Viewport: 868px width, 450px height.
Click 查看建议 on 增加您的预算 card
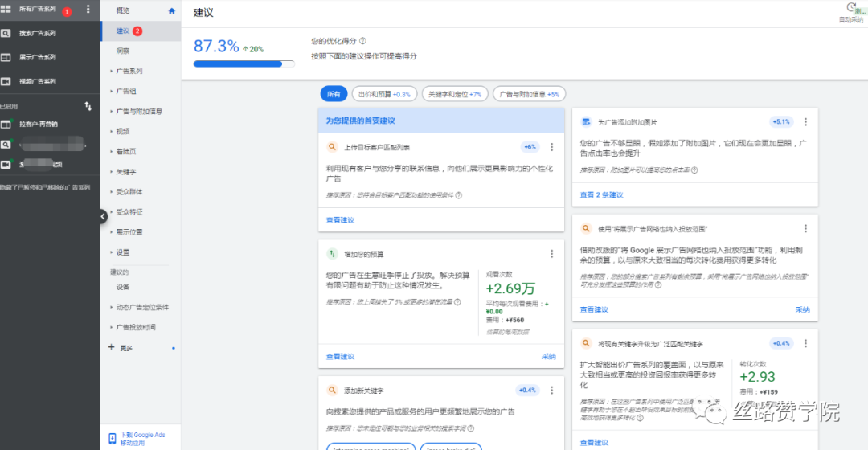click(x=340, y=357)
